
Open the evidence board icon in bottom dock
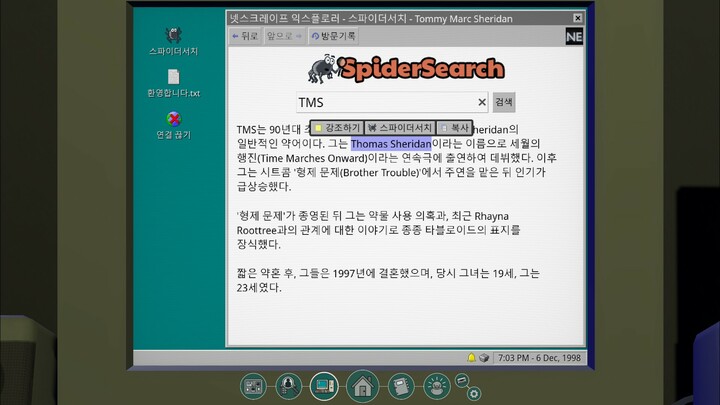(253, 384)
